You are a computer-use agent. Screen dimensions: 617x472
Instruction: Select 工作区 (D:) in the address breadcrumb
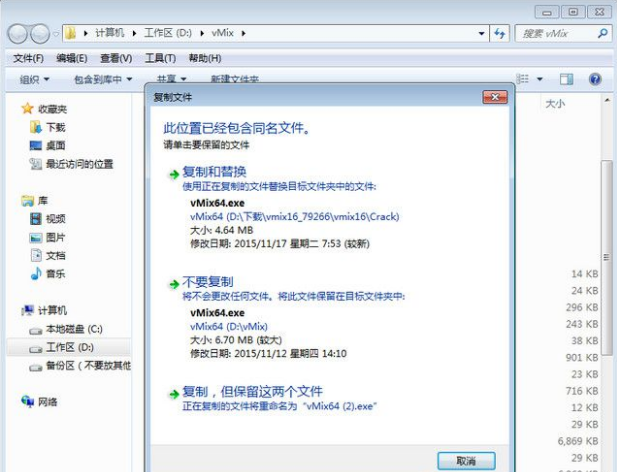(x=168, y=33)
